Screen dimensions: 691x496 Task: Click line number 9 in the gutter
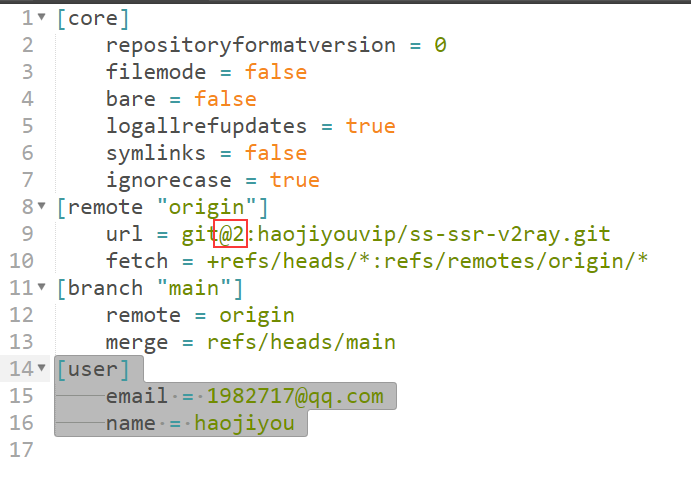tap(27, 234)
